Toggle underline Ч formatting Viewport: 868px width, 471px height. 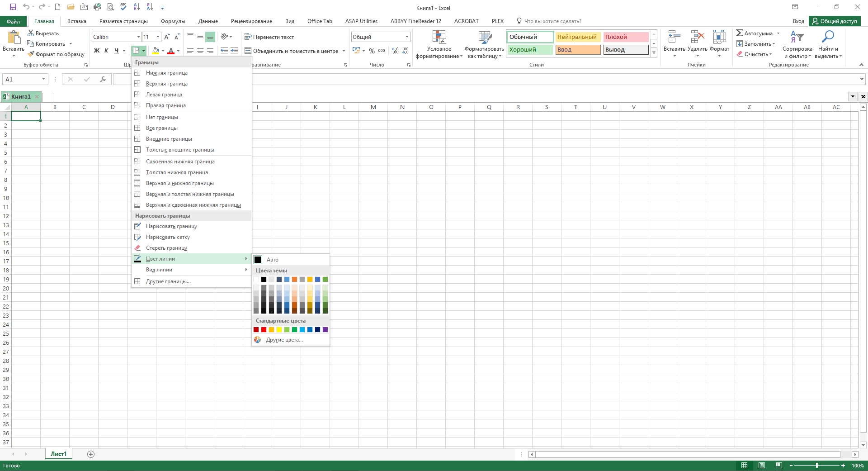pyautogui.click(x=116, y=51)
